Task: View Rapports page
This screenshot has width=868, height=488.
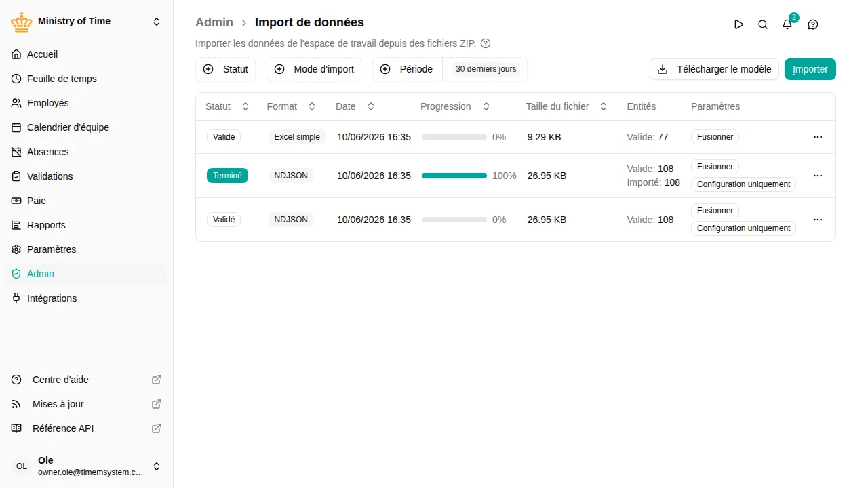Action: coord(86,225)
